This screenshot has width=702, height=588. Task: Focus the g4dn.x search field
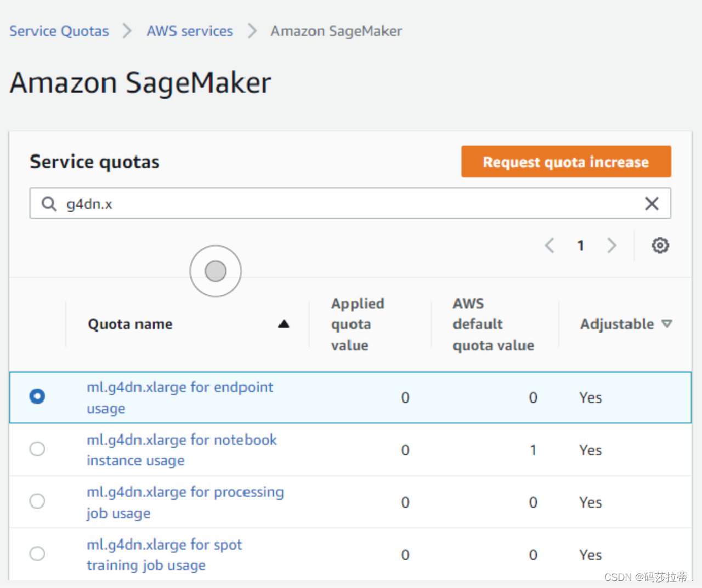click(350, 204)
